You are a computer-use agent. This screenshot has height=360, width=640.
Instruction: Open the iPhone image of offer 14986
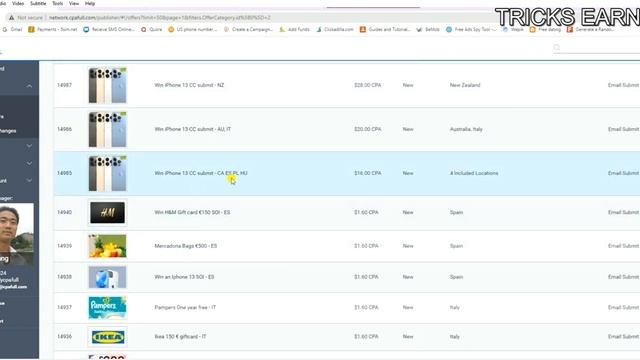(x=107, y=129)
